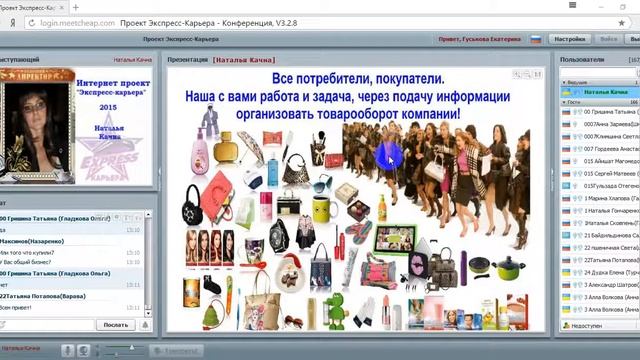Collapse the Гости group in users list
Image resolution: width=640 pixels, height=360 pixels.
click(x=564, y=102)
